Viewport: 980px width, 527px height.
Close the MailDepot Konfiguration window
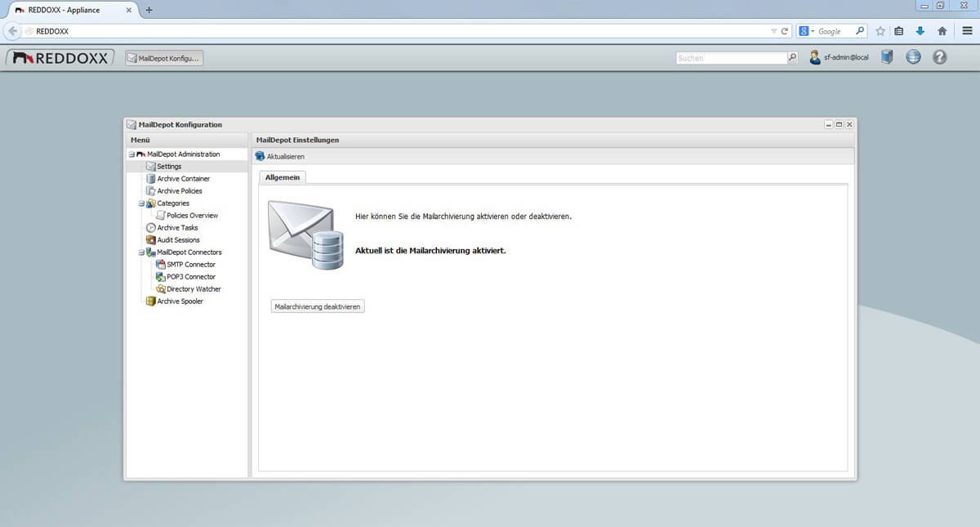(x=849, y=124)
